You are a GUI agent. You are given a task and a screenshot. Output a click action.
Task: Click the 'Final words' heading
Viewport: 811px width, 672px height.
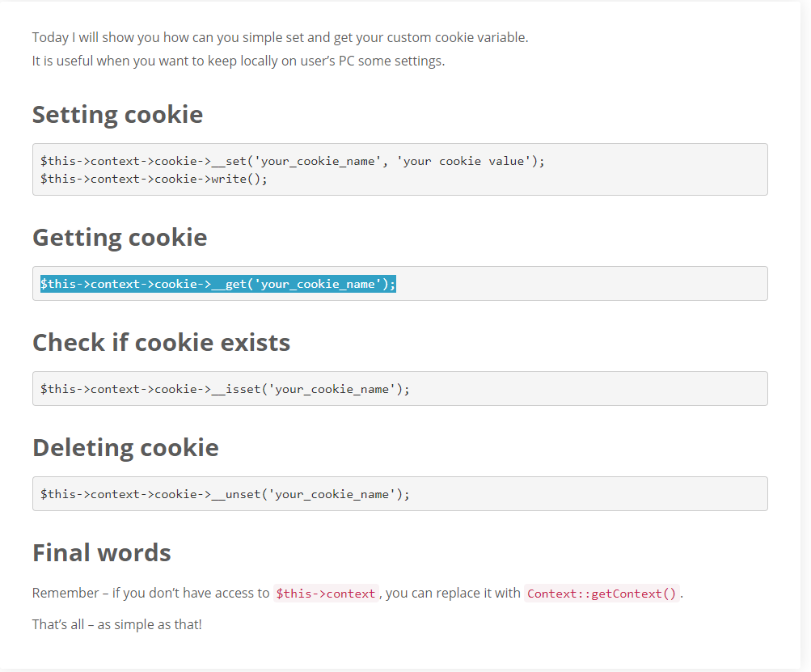click(x=101, y=552)
